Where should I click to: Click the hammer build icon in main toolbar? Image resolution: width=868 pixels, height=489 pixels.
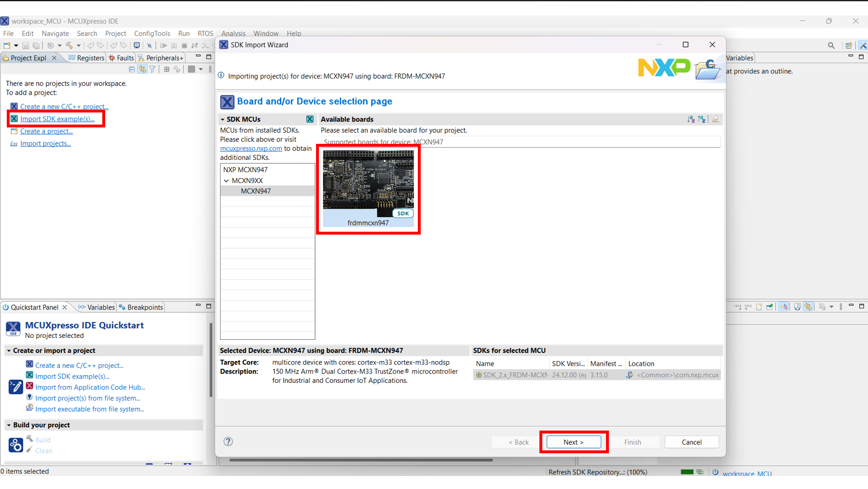[69, 45]
